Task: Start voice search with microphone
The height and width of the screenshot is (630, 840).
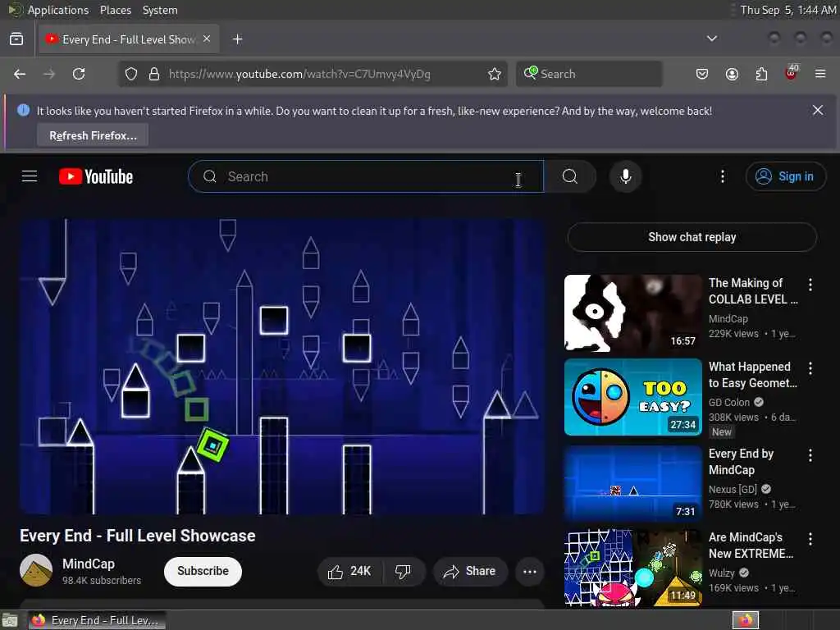Action: (x=625, y=176)
